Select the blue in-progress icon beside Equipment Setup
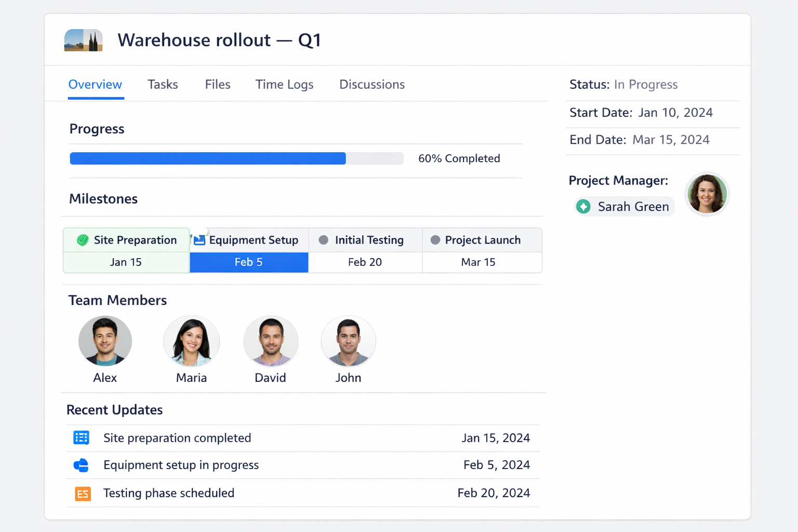This screenshot has width=798, height=532. [199, 240]
